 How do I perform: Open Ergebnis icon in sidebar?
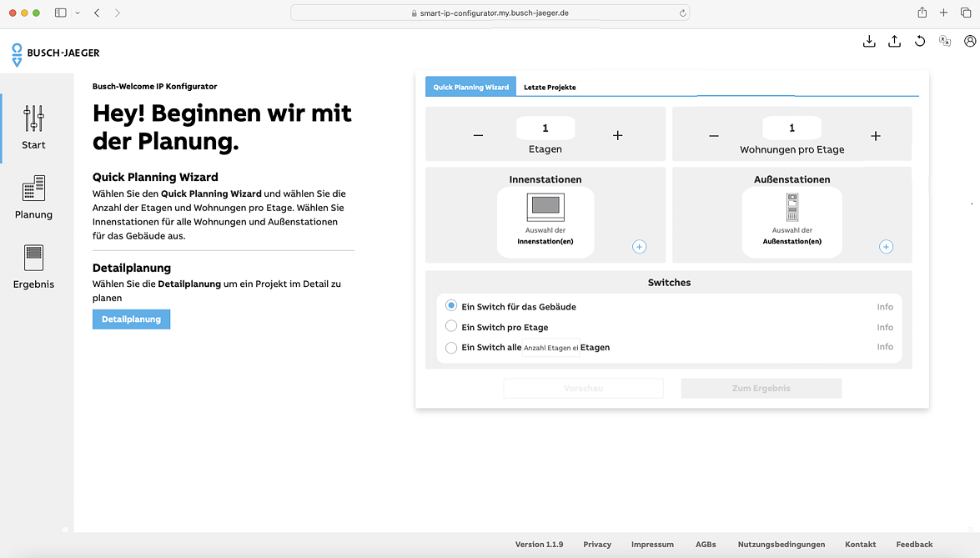pyautogui.click(x=34, y=258)
